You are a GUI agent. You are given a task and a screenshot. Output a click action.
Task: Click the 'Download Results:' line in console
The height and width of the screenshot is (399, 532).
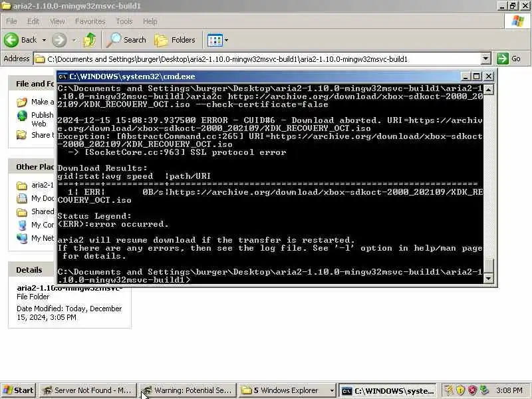[x=102, y=168]
